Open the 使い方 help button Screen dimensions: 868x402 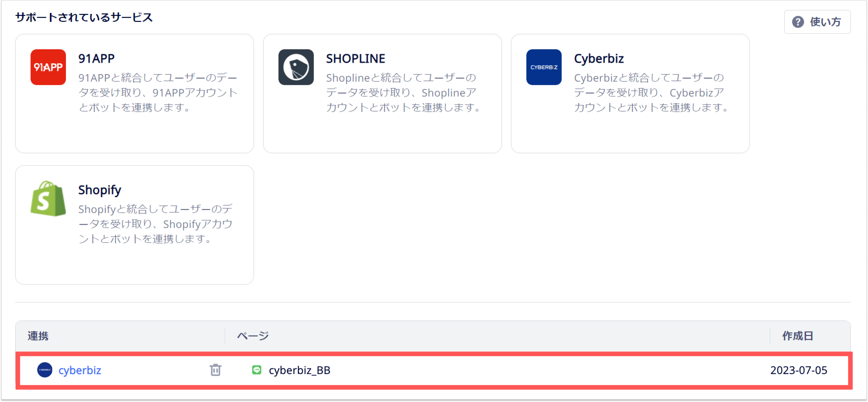click(817, 22)
